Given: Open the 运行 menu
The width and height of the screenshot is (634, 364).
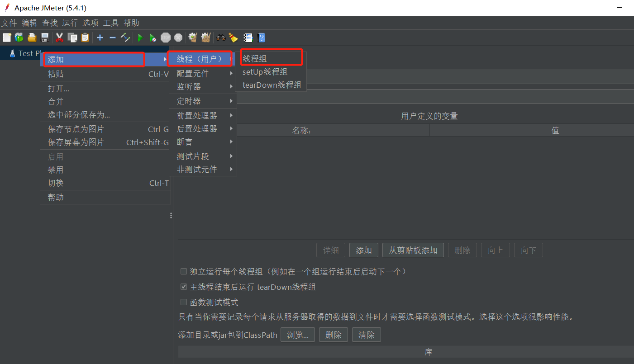Looking at the screenshot, I should [x=70, y=23].
